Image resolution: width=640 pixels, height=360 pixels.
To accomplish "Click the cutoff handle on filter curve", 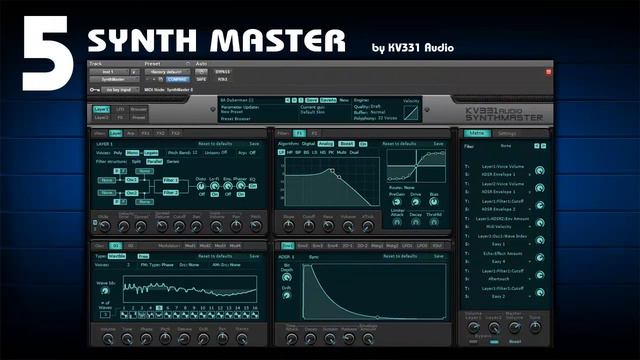I will pos(332,170).
